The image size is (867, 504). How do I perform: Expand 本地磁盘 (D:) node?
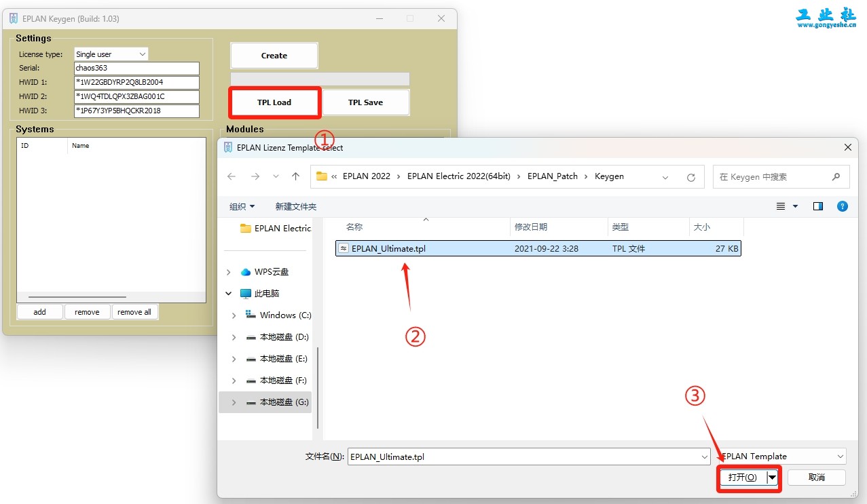[x=234, y=337]
